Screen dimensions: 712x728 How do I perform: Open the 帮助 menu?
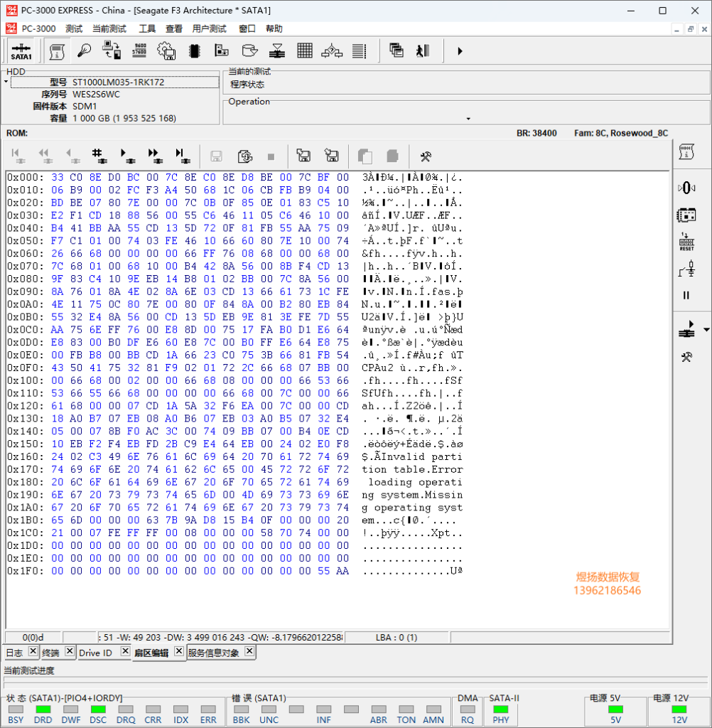[274, 28]
